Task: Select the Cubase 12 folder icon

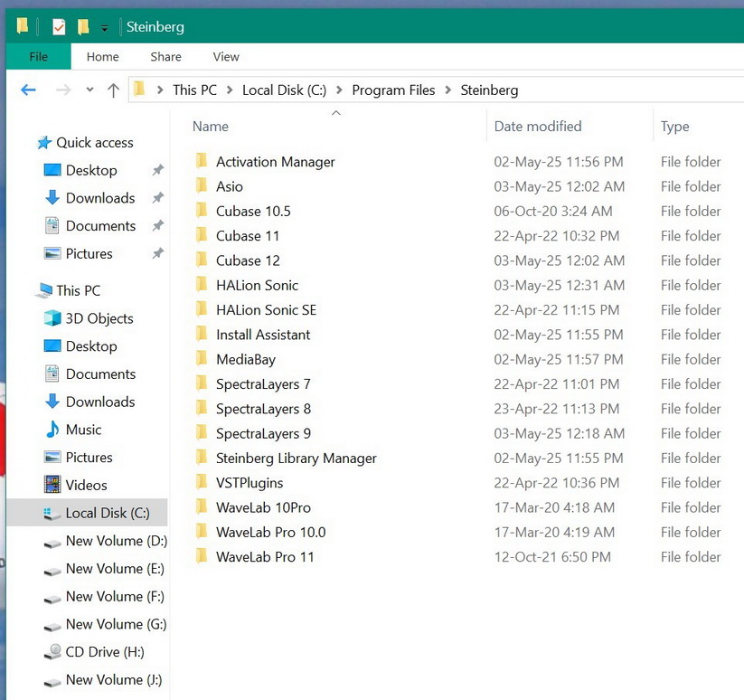Action: (x=202, y=260)
